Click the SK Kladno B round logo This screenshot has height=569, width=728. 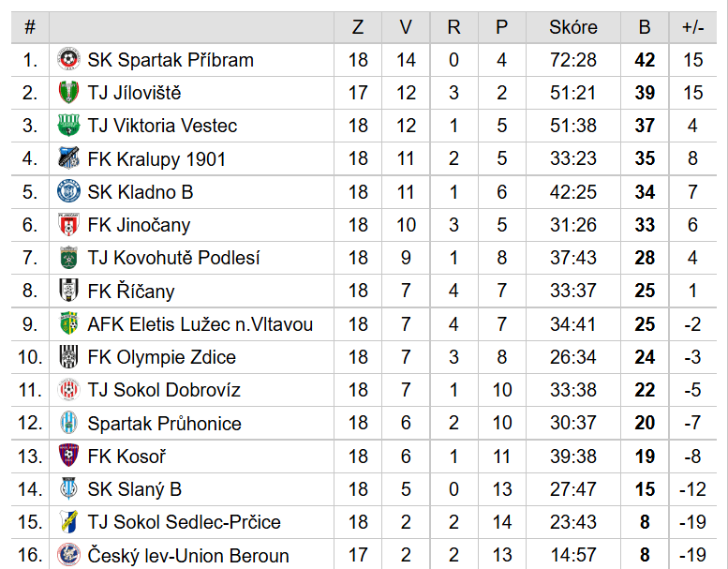pyautogui.click(x=68, y=192)
